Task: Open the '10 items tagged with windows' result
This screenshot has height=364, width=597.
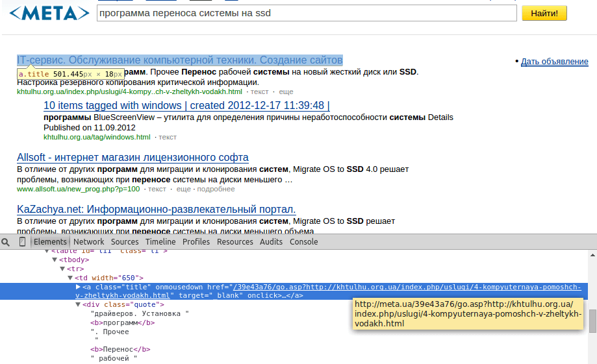Action: pyautogui.click(x=186, y=105)
